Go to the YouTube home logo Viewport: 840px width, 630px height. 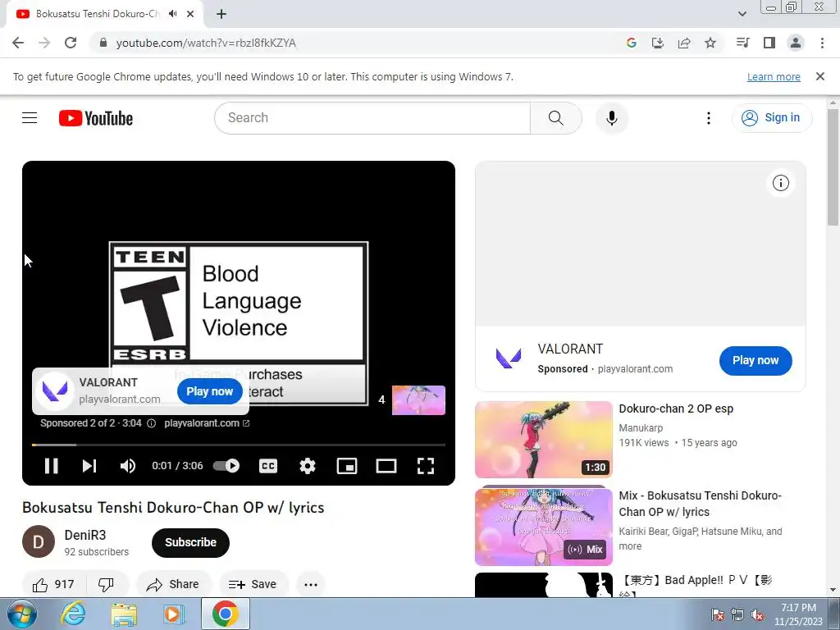pyautogui.click(x=96, y=118)
